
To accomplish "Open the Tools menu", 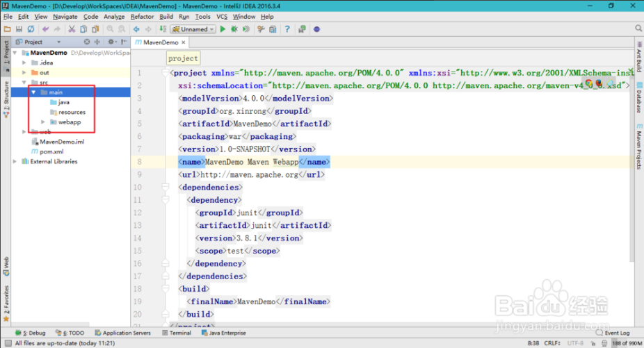I will click(202, 17).
